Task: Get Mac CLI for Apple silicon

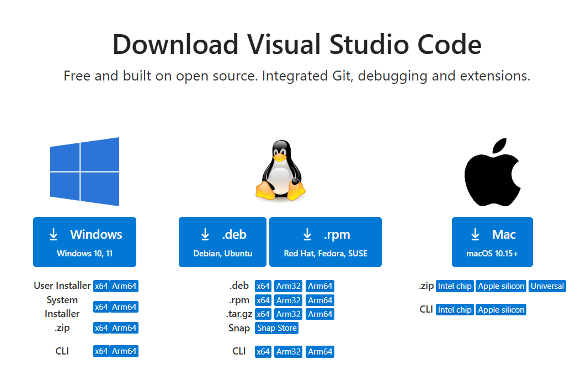Action: 501,310
